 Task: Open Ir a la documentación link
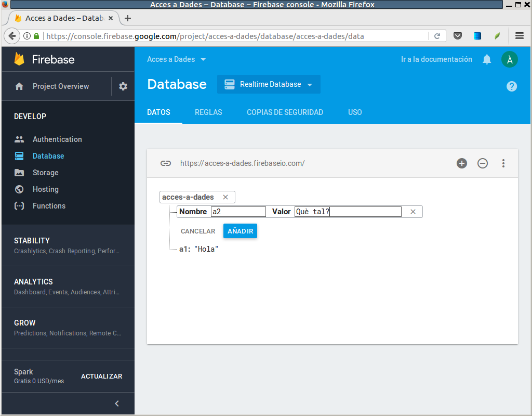pyautogui.click(x=436, y=59)
